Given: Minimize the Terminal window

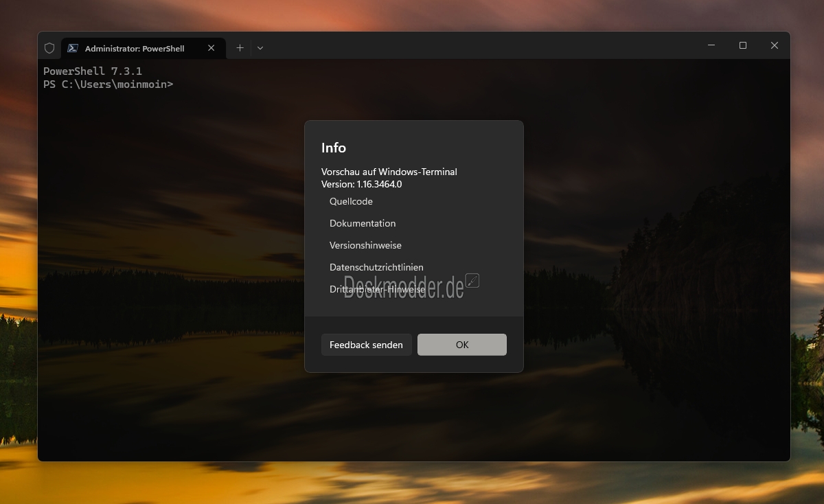Looking at the screenshot, I should [711, 45].
